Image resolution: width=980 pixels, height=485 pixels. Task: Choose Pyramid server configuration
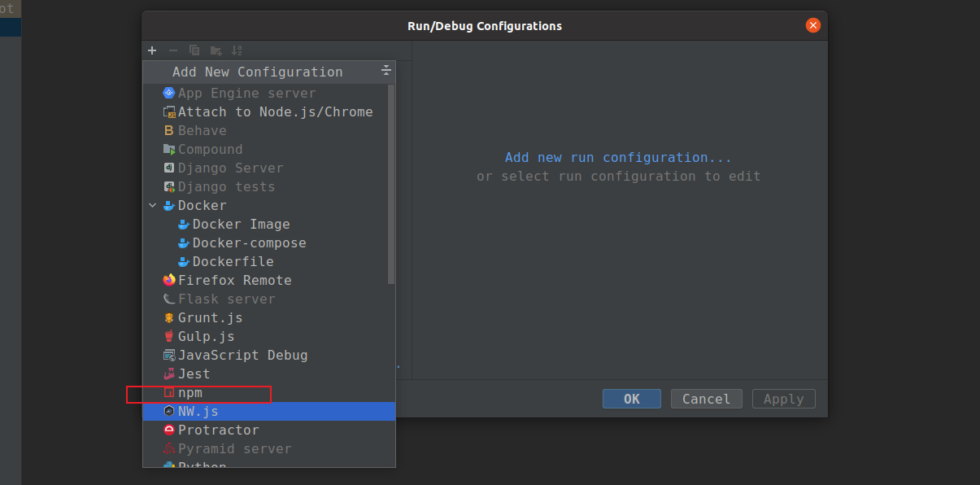269,448
